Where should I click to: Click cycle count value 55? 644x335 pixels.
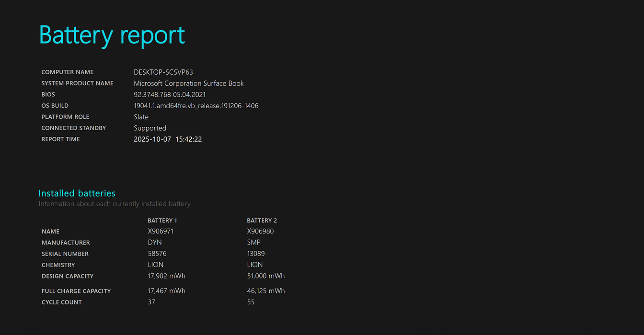pyautogui.click(x=251, y=302)
